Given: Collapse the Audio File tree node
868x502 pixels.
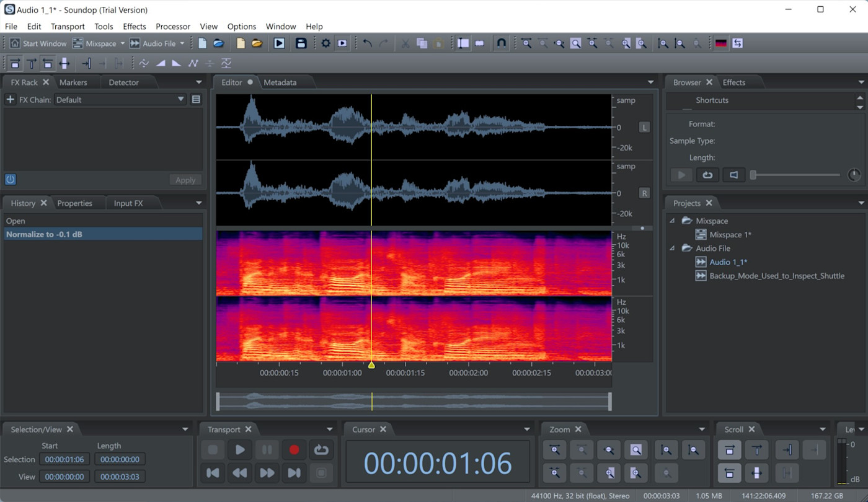Looking at the screenshot, I should click(673, 249).
